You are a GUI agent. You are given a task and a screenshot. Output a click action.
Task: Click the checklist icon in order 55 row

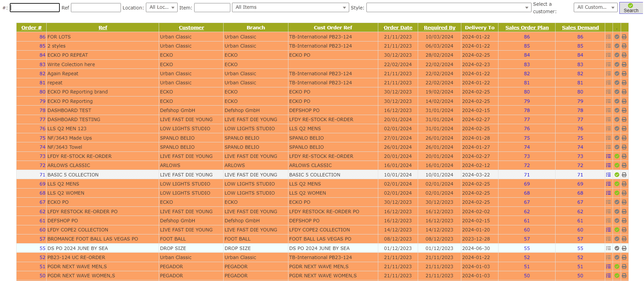(x=608, y=248)
